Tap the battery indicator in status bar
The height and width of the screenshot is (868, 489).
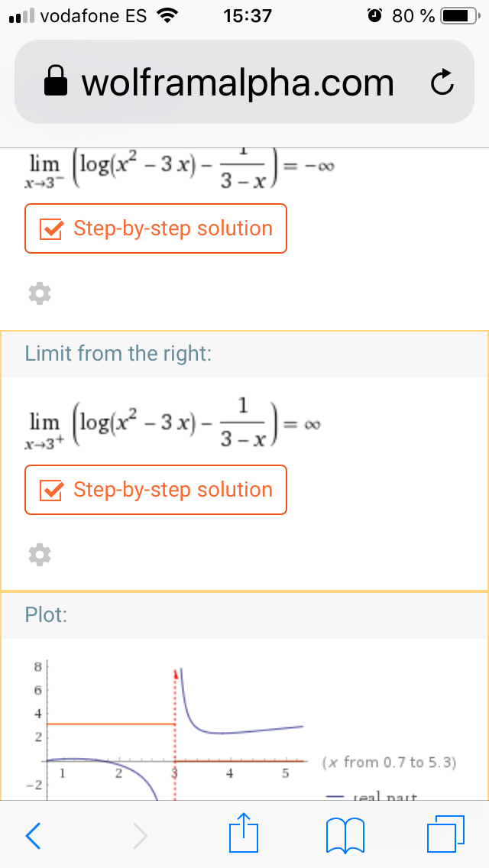(x=459, y=17)
